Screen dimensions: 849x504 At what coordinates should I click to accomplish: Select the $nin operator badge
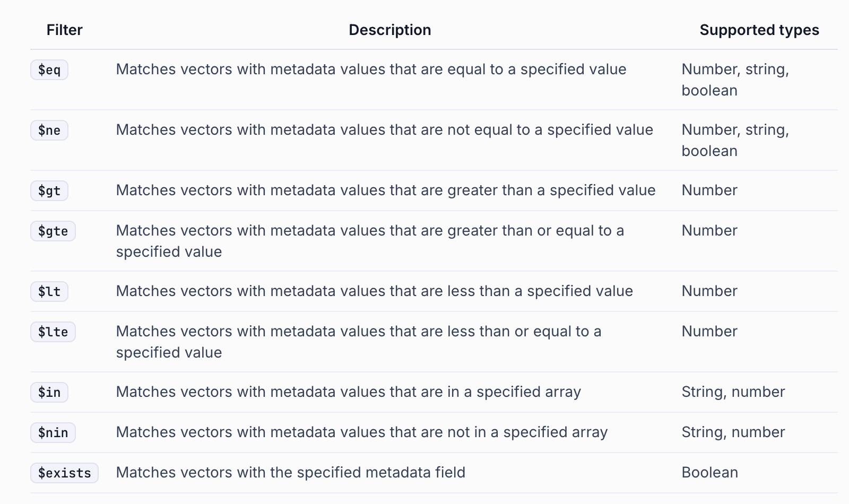(x=53, y=432)
